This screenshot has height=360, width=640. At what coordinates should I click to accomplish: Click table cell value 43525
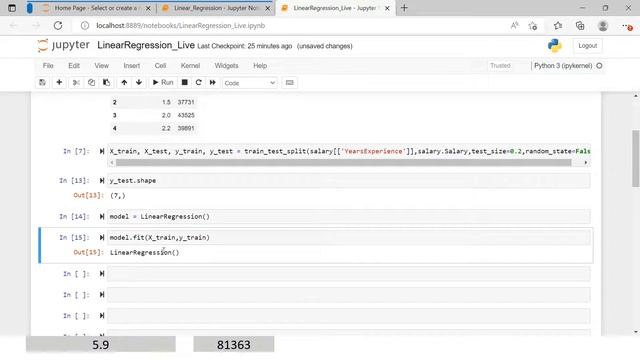point(186,116)
